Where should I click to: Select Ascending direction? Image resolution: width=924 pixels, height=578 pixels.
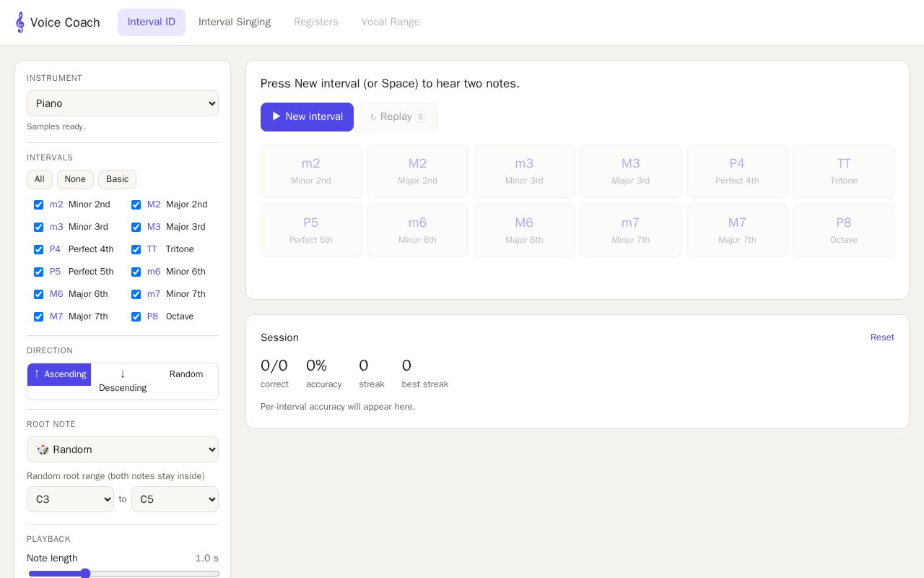click(x=59, y=374)
